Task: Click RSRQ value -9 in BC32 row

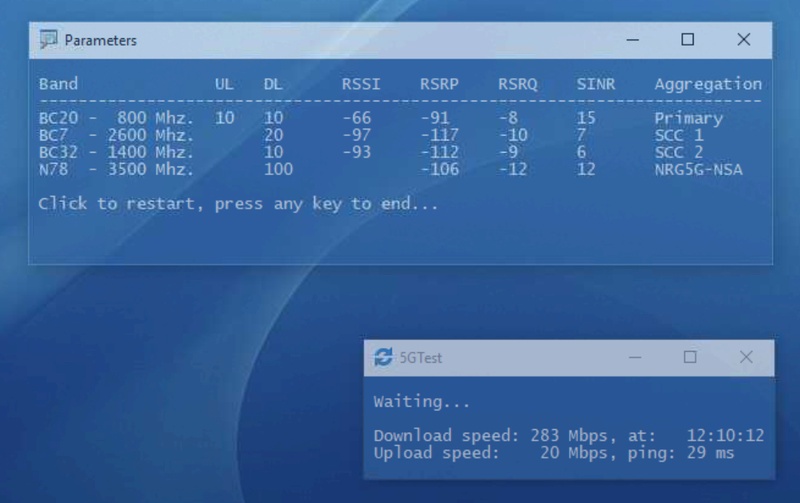Action: (x=508, y=152)
